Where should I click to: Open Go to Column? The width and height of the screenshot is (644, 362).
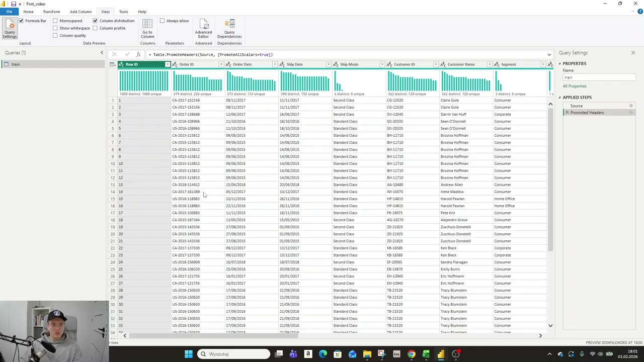[147, 29]
